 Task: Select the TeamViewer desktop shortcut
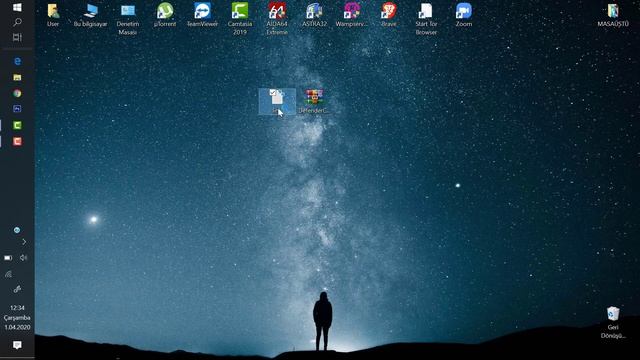click(202, 15)
